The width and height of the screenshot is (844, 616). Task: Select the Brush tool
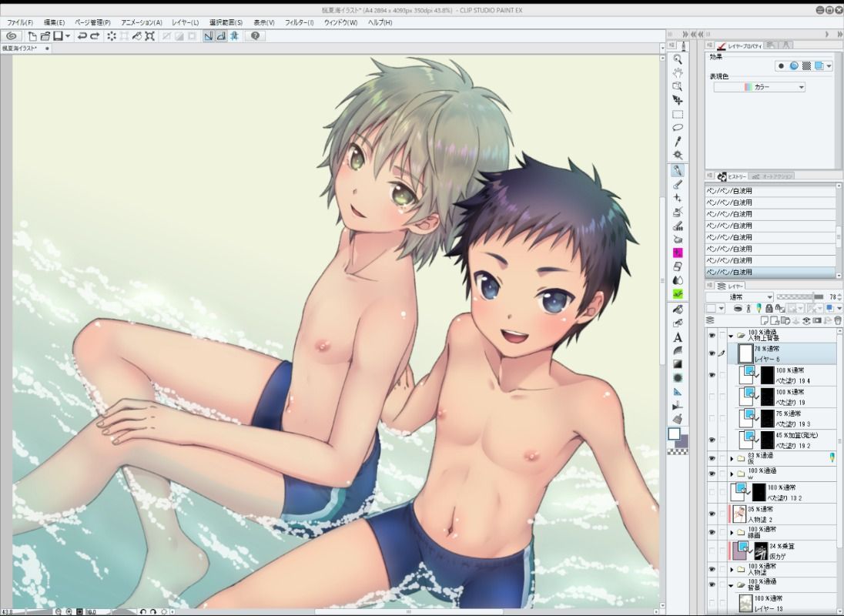point(678,185)
